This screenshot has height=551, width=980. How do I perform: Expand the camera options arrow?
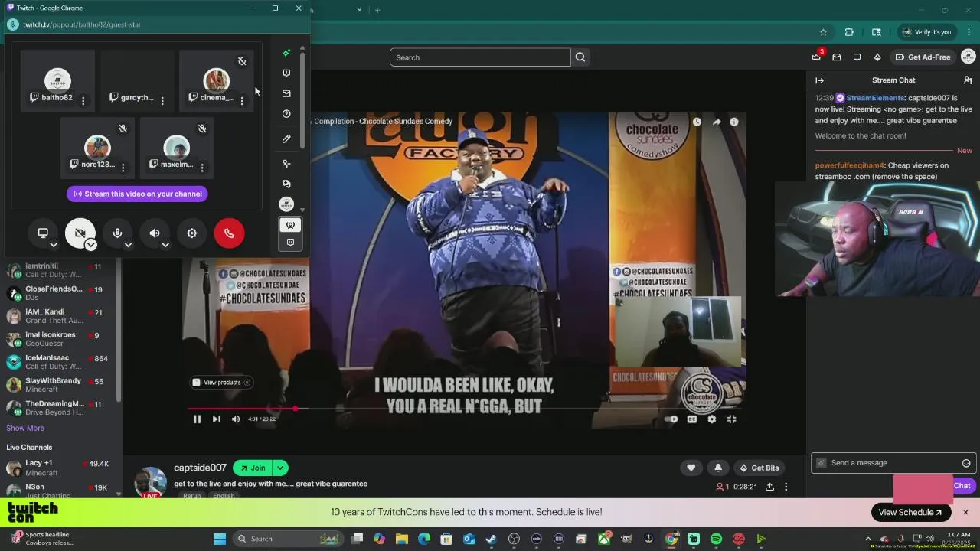click(90, 245)
